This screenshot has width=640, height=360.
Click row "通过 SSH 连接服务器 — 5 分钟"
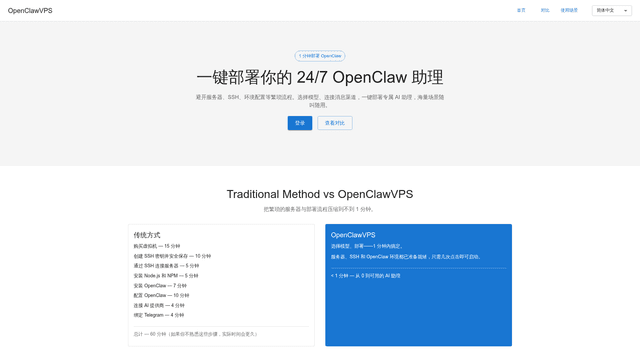[166, 266]
